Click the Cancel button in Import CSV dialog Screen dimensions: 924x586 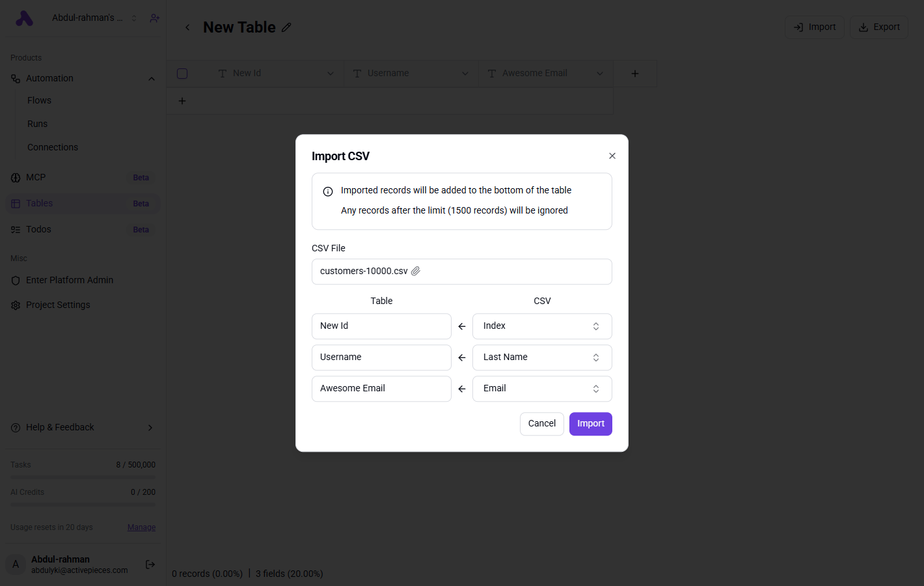tap(542, 424)
